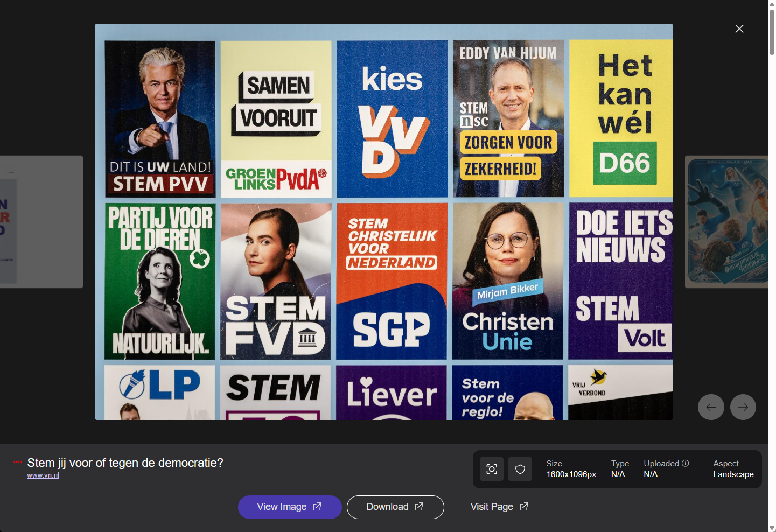776x532 pixels.
Task: Go to the previous image with left arrow
Action: [x=711, y=407]
